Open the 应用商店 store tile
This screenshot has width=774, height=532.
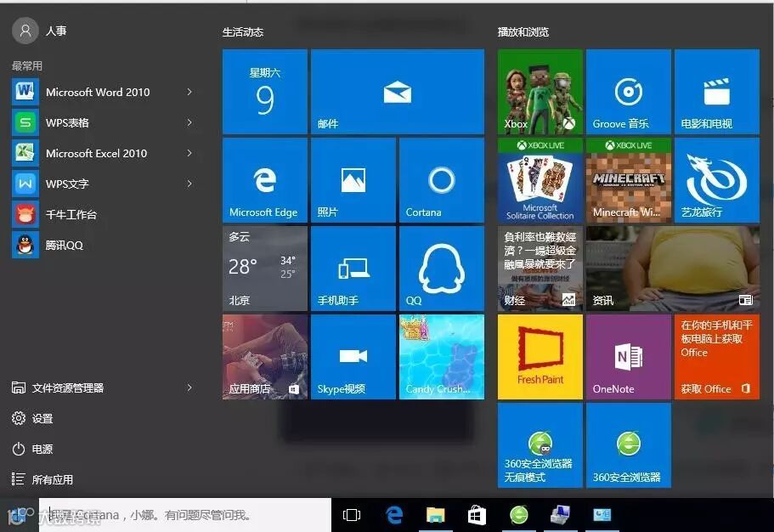[x=264, y=357]
